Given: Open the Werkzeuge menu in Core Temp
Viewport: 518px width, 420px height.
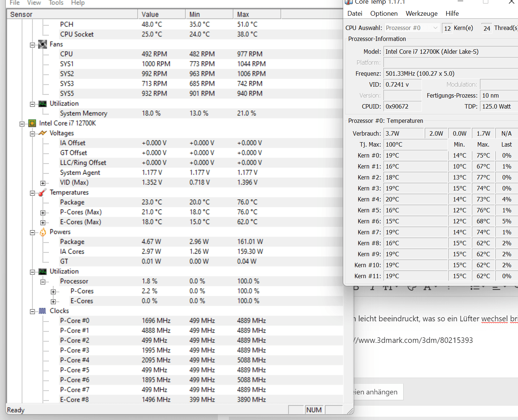Looking at the screenshot, I should (x=421, y=14).
